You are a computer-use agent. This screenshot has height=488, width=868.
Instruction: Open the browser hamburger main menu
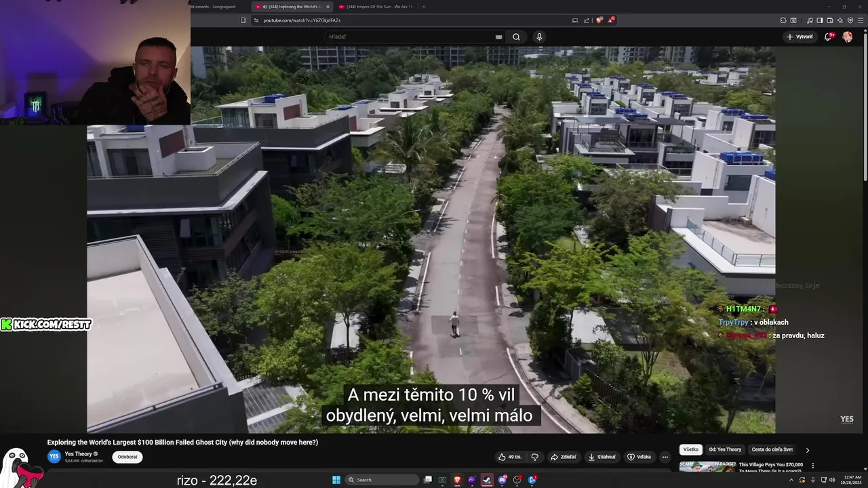pos(861,20)
